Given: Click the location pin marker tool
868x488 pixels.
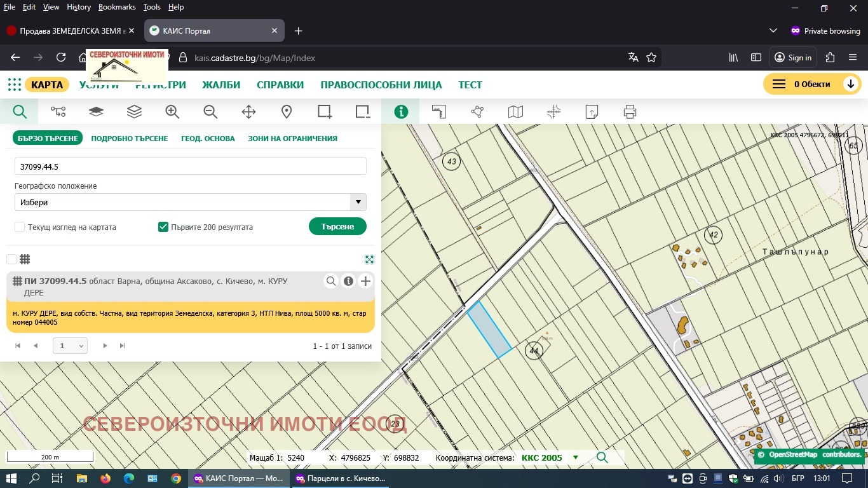Looking at the screenshot, I should click(287, 112).
